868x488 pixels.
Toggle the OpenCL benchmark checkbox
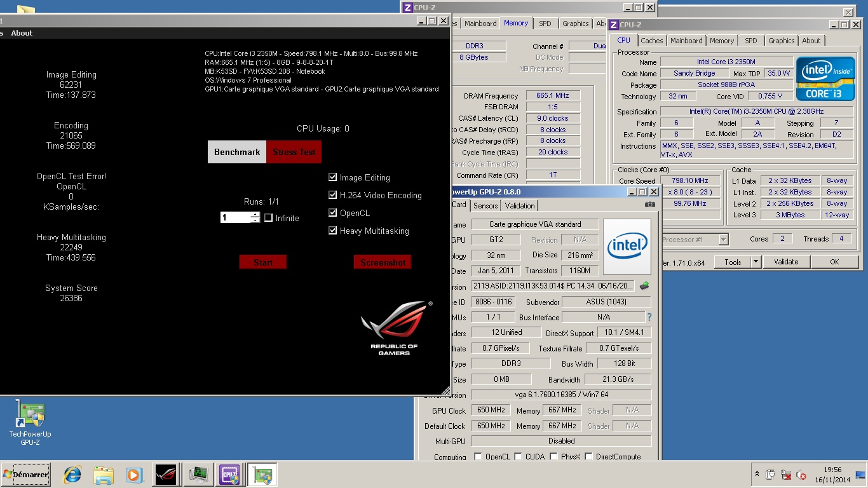click(x=333, y=213)
